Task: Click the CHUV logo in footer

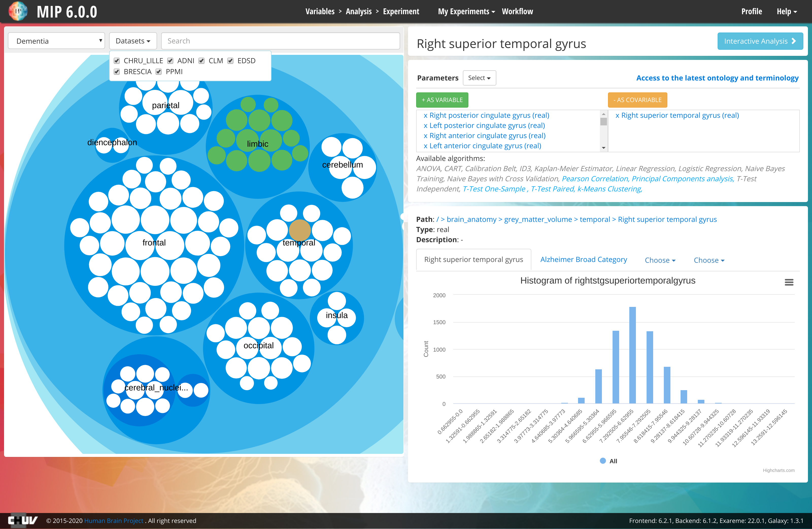Action: coord(23,520)
